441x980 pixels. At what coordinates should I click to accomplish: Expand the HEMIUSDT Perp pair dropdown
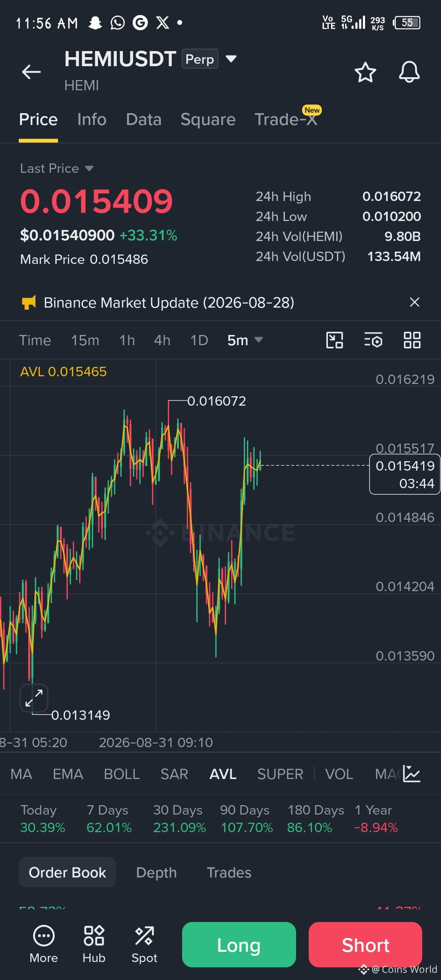pos(231,59)
